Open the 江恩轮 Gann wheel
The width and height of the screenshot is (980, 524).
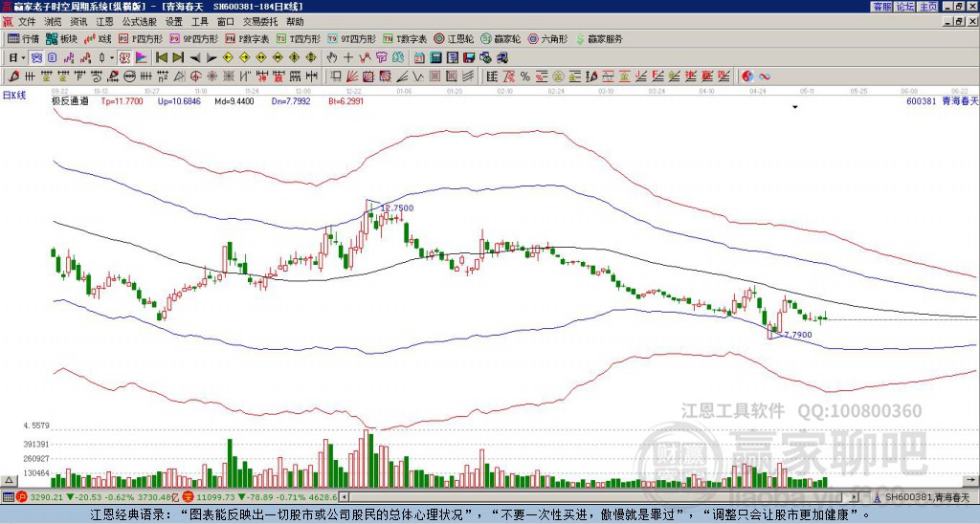point(454,38)
